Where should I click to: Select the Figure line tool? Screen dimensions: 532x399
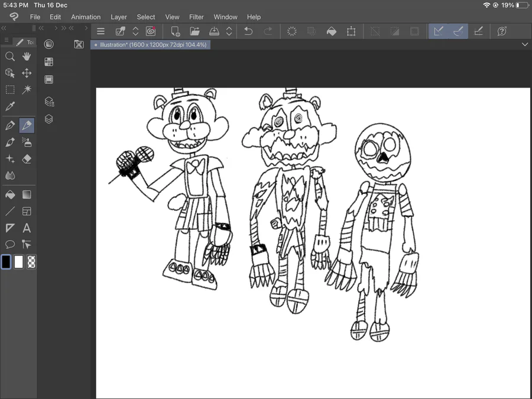pos(10,212)
